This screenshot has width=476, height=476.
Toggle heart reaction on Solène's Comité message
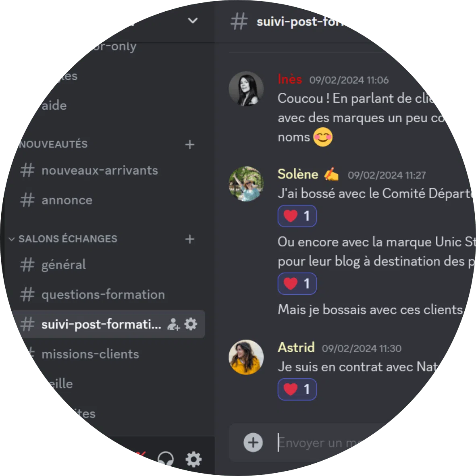pos(297,216)
